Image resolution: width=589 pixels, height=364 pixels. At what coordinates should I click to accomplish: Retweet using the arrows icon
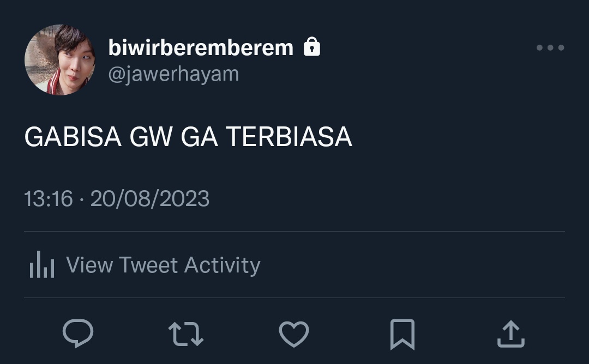tap(186, 333)
